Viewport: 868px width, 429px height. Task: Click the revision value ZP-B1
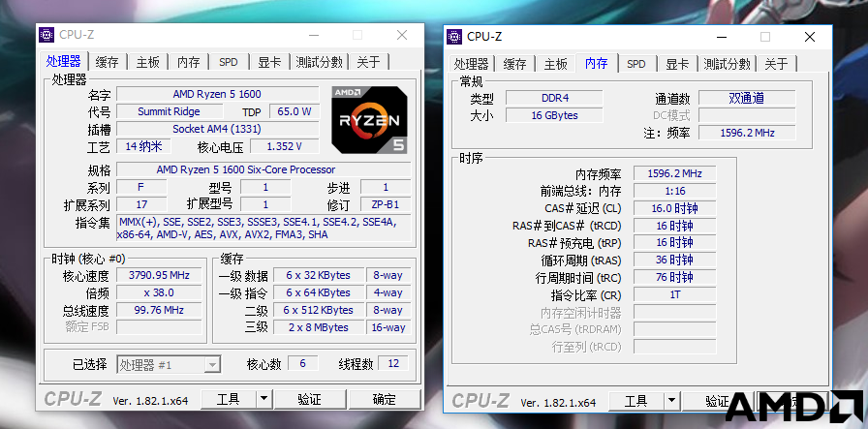tap(386, 204)
